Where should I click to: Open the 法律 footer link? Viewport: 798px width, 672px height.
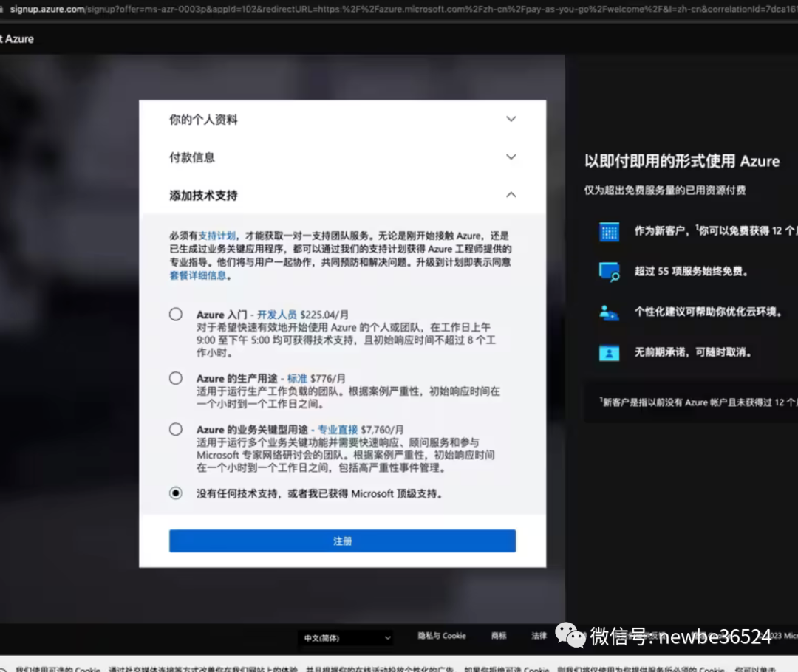(x=539, y=636)
